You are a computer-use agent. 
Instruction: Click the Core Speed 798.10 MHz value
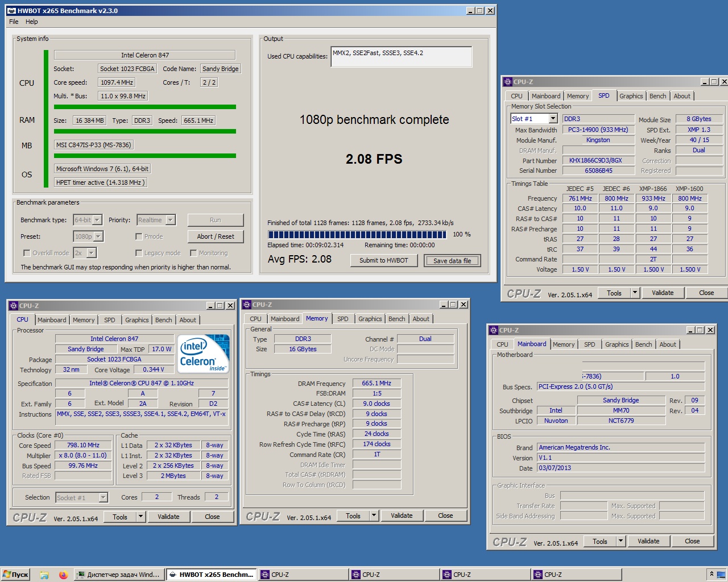click(x=83, y=445)
